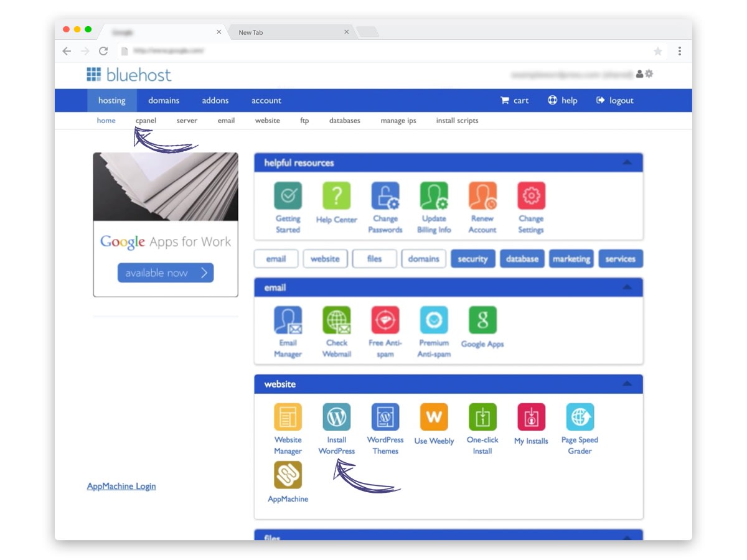The image size is (747, 560).
Task: Select the services category button
Action: click(x=621, y=259)
